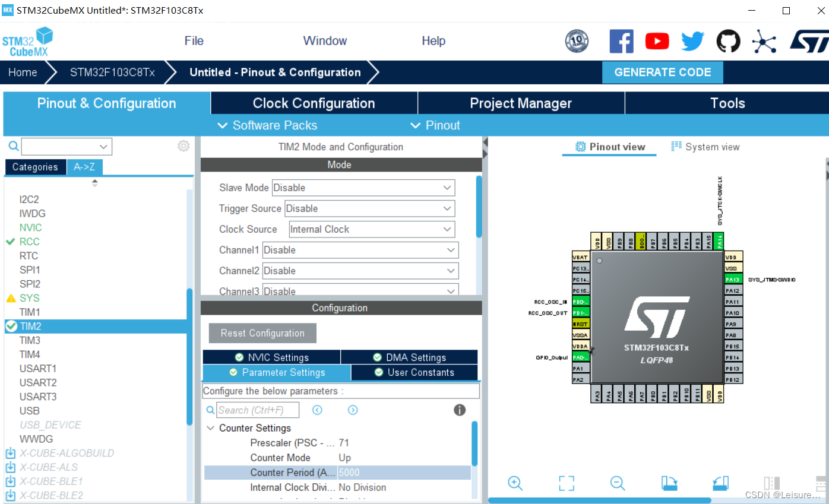The image size is (829, 504).
Task: Expand the Software Packs menu
Action: point(267,125)
